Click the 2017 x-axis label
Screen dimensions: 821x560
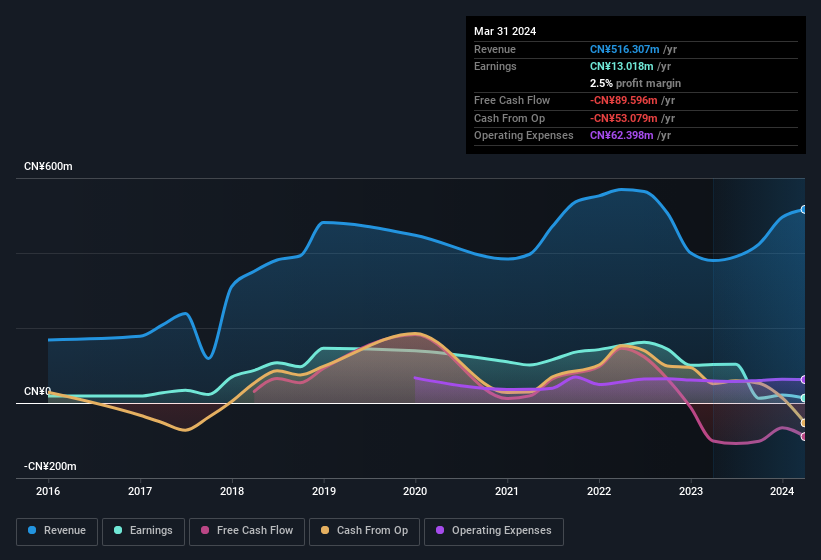click(140, 491)
